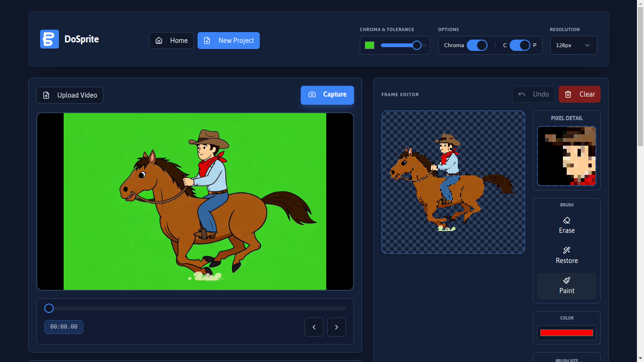This screenshot has height=362, width=644.
Task: Click the video timeline scrubber handle
Action: (x=49, y=308)
